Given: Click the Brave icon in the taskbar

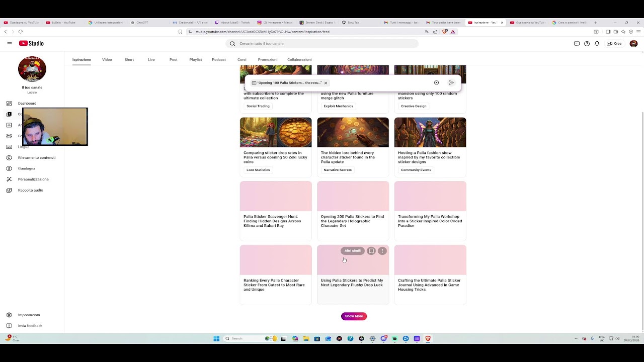Looking at the screenshot, I should tap(428, 339).
